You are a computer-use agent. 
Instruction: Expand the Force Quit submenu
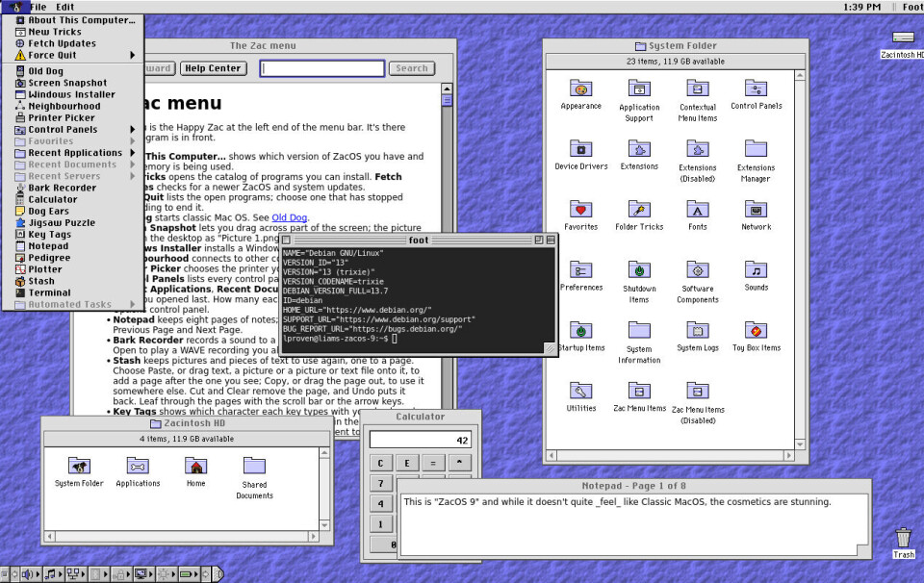[73, 56]
